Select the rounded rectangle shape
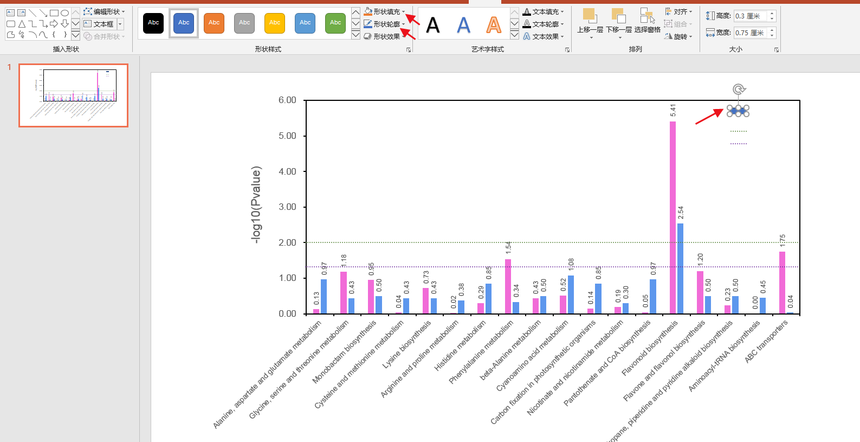 coord(10,24)
